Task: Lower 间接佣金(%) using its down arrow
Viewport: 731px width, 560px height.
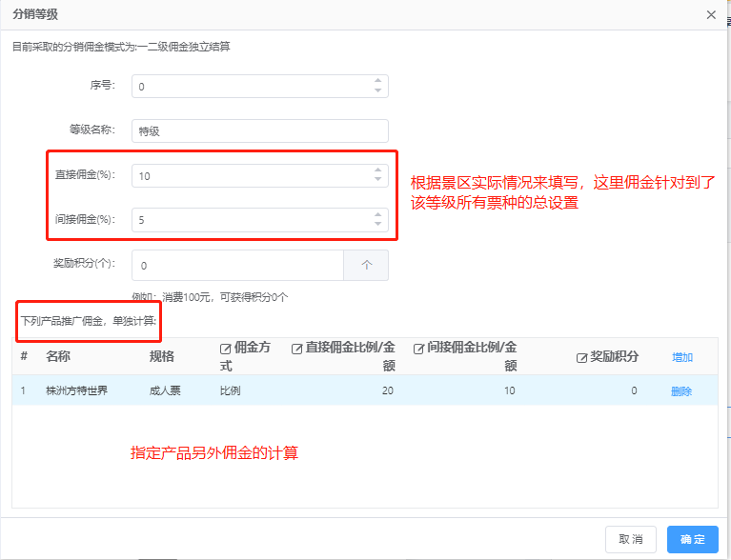Action: pyautogui.click(x=378, y=225)
